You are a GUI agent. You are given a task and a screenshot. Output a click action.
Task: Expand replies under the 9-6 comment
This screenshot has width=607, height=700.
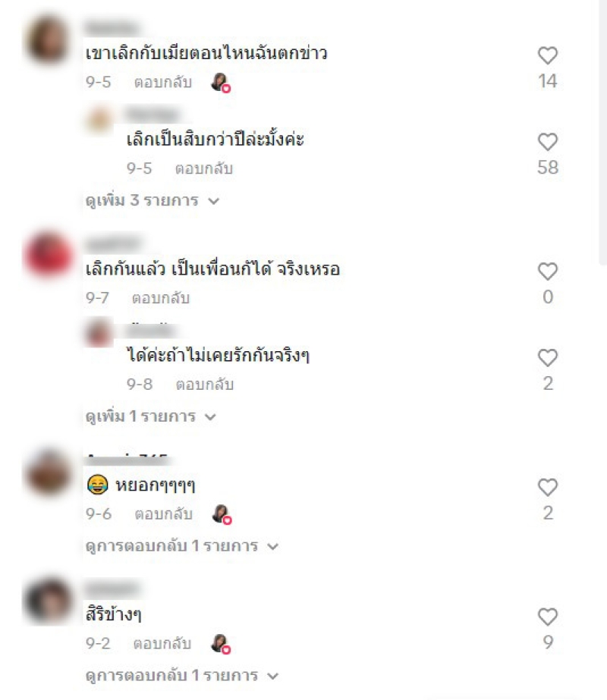click(x=182, y=546)
